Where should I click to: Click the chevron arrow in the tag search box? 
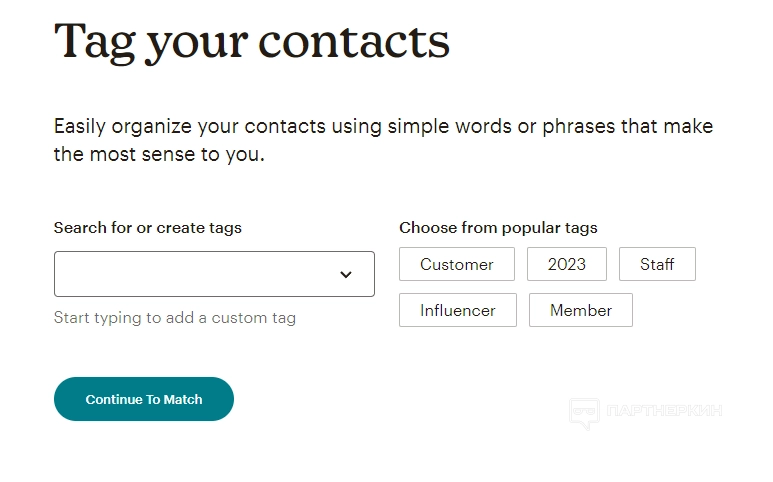346,274
